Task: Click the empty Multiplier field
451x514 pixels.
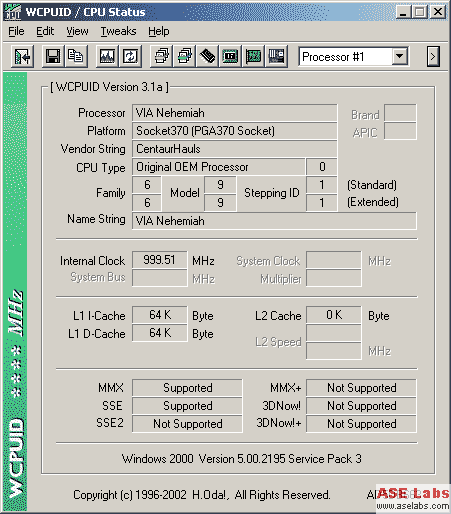Action: coord(334,278)
